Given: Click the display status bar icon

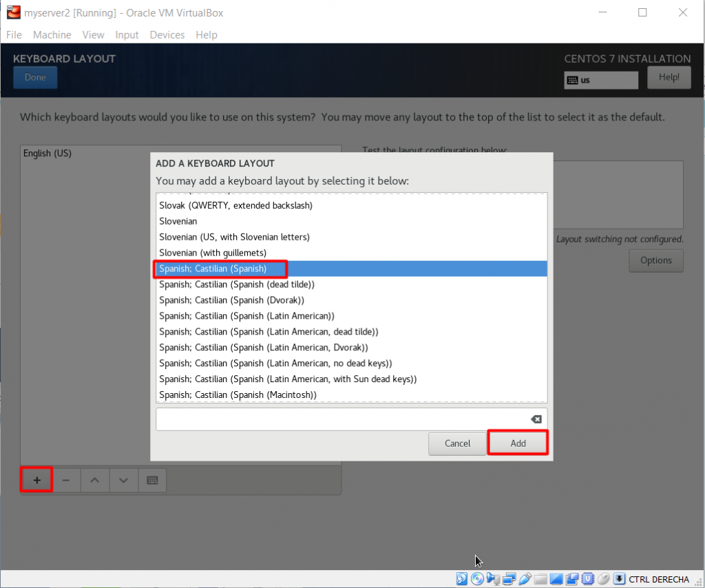Looking at the screenshot, I should (x=556, y=578).
